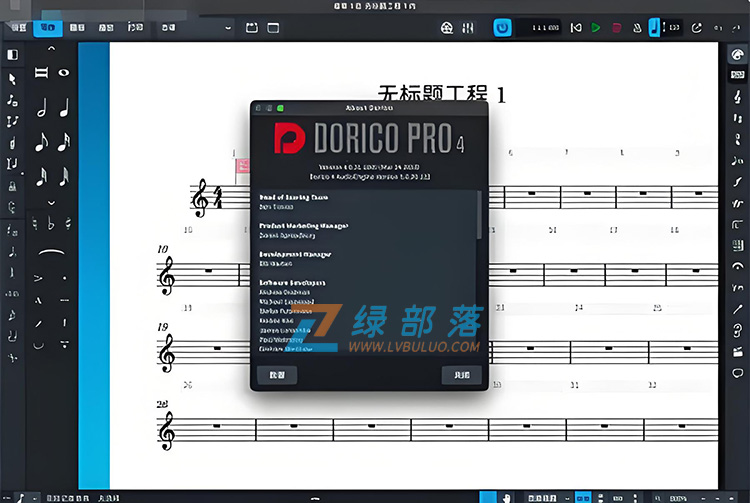Select the hand tool in status bar
750x503 pixels.
click(507, 498)
